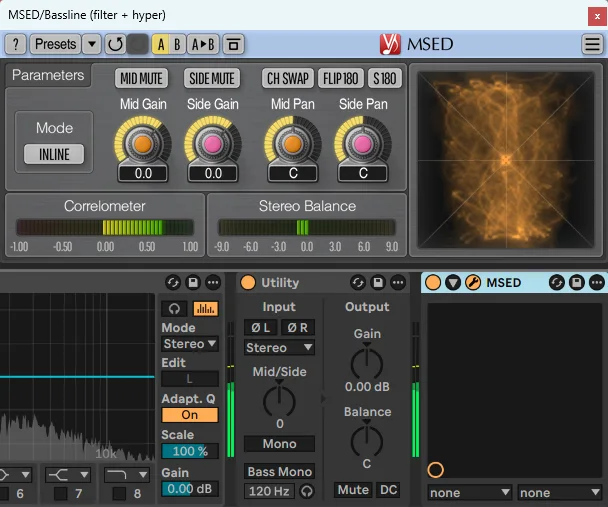Click the 120 Hz bass mono frequency

269,491
